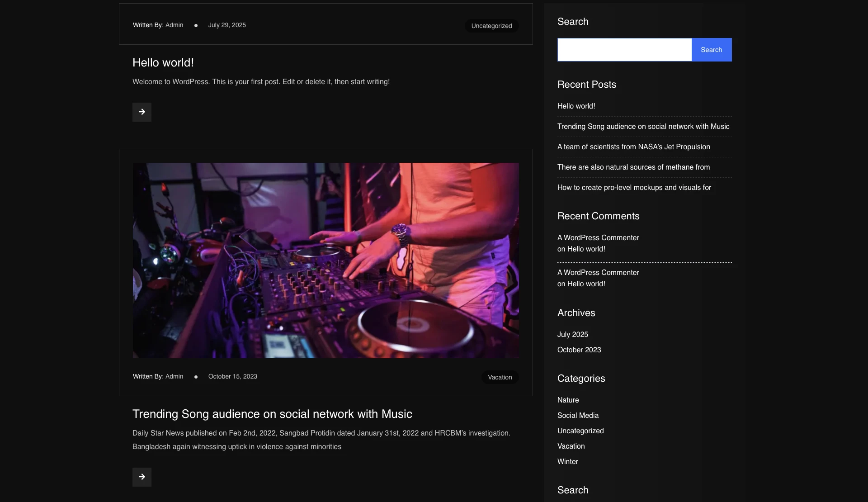Open arrow button under Hello world! post

click(x=142, y=112)
